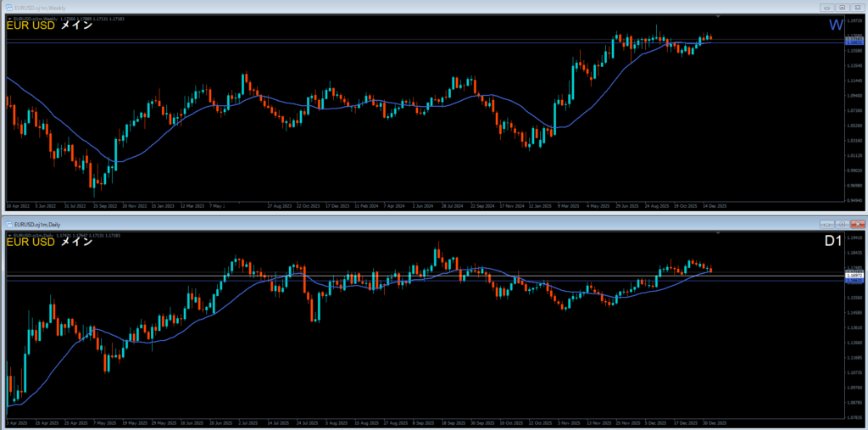Click the EURUSD Daily window title bar
The image size is (868, 430).
pos(339,223)
